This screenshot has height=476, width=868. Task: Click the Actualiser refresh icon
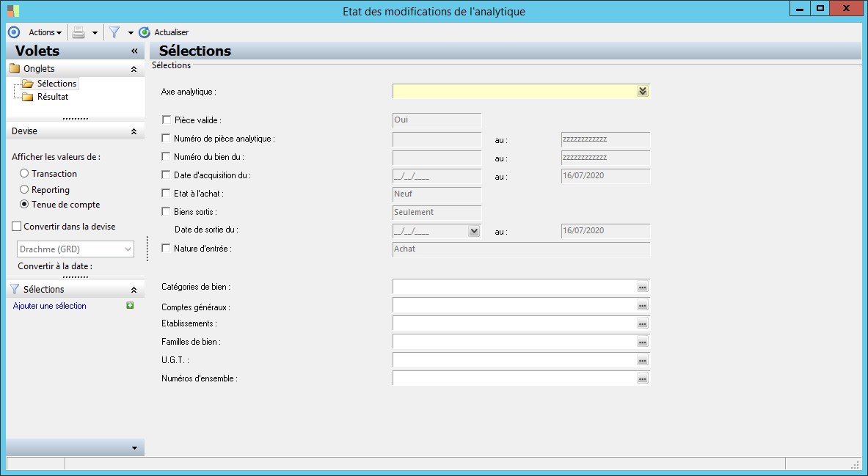(145, 32)
